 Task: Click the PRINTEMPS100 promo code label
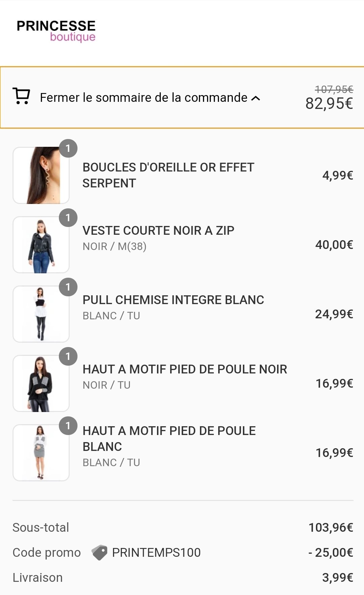[x=156, y=552]
